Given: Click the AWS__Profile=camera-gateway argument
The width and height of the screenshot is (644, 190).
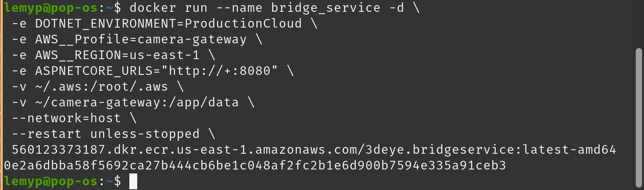Looking at the screenshot, I should (x=141, y=39).
